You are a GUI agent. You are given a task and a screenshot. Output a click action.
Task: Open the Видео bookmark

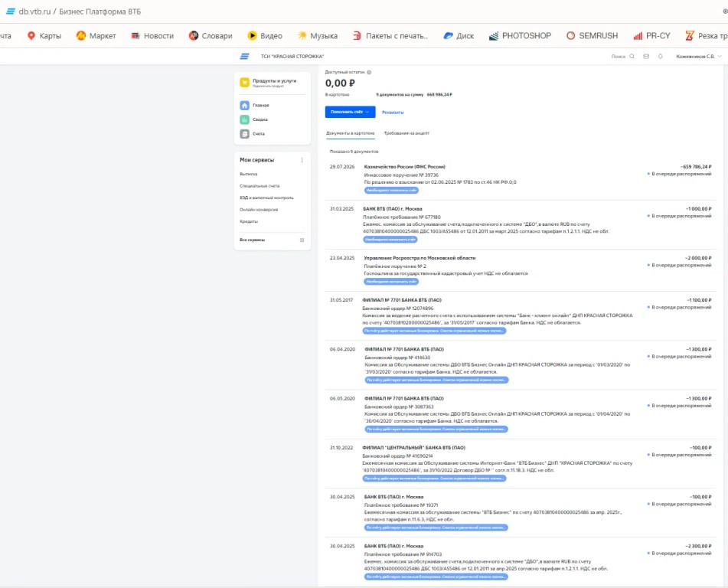point(265,36)
